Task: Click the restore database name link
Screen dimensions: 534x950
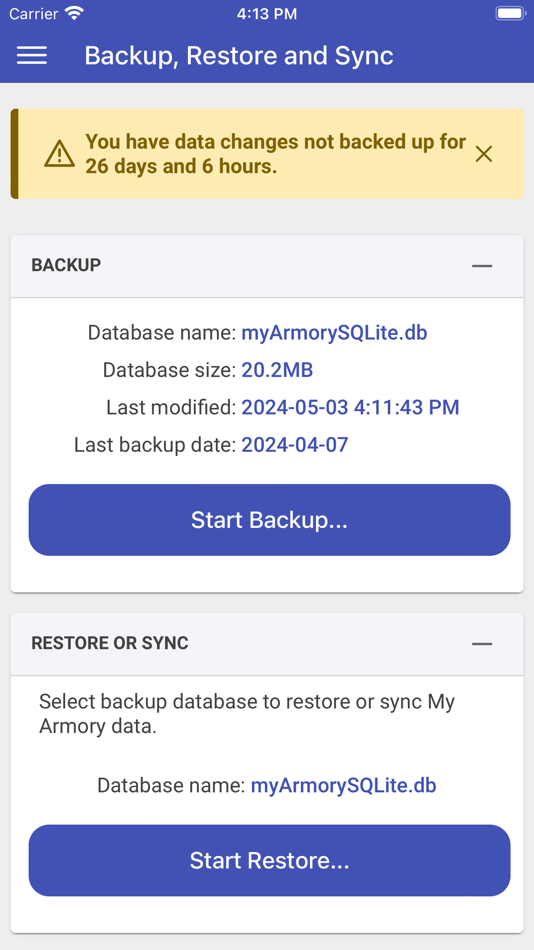Action: coord(343,786)
